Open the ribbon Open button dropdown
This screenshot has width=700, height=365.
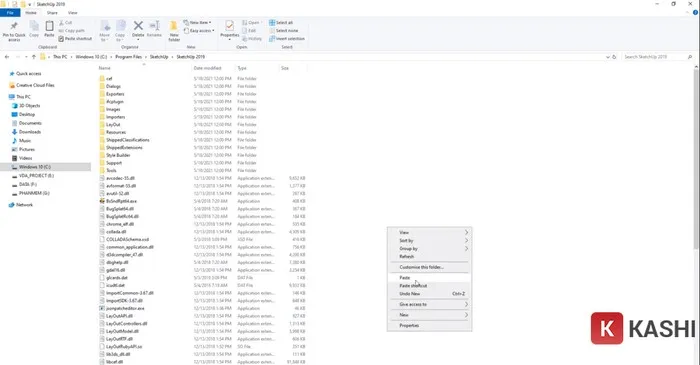click(251, 22)
